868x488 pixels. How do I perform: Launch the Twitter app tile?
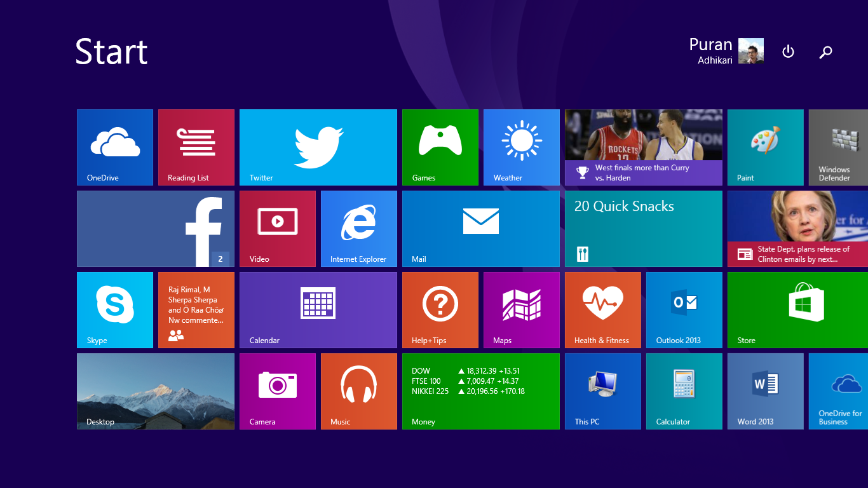tap(318, 147)
